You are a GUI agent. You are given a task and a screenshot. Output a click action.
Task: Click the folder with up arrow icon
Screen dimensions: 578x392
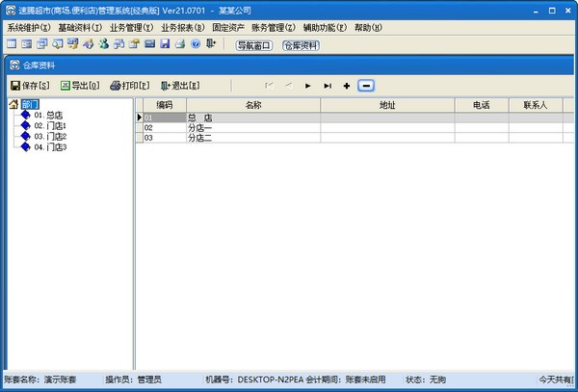pos(134,44)
